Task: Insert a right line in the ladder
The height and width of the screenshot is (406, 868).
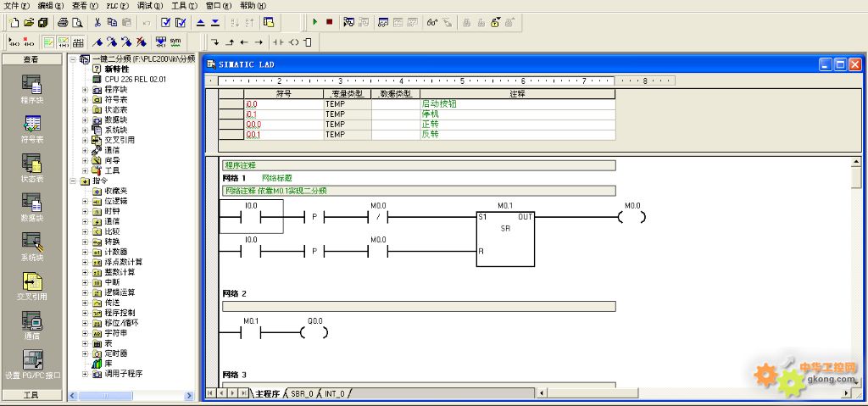Action: coord(259,42)
